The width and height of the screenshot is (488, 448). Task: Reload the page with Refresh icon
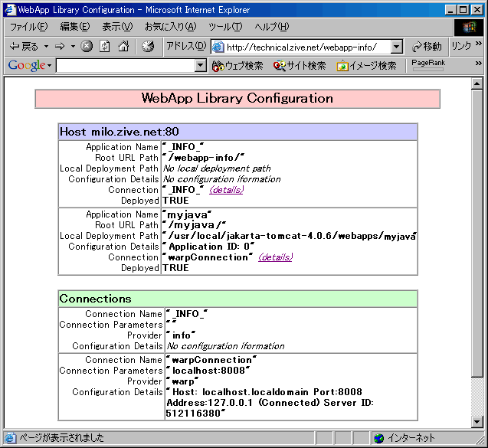click(x=104, y=47)
